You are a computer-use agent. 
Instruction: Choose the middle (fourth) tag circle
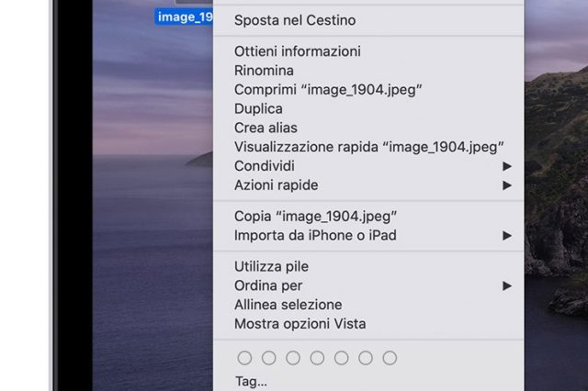point(317,358)
